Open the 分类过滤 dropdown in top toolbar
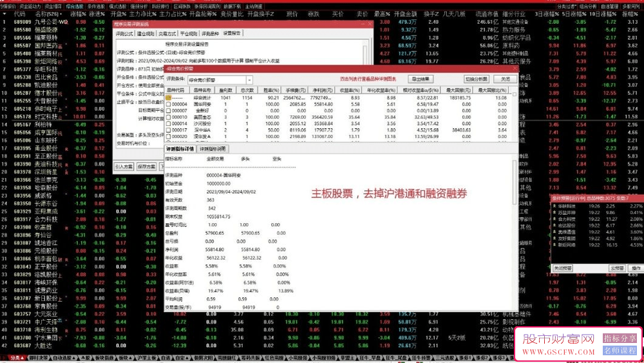This screenshot has width=644, height=363. (x=567, y=6)
